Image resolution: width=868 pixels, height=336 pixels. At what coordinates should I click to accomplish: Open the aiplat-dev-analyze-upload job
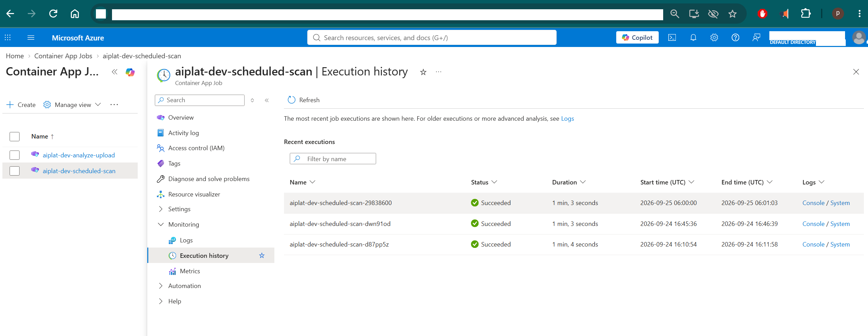(x=79, y=155)
